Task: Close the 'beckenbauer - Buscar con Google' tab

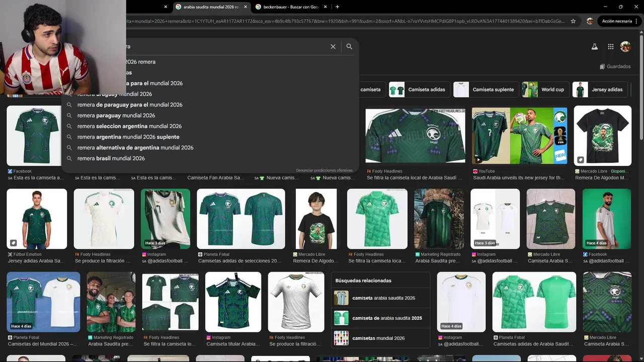Action: point(326,7)
